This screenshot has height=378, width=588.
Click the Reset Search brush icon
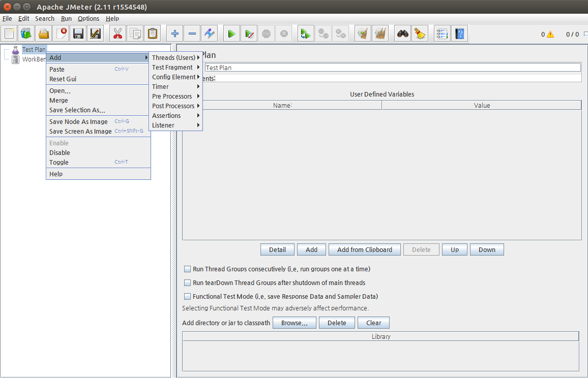[420, 34]
